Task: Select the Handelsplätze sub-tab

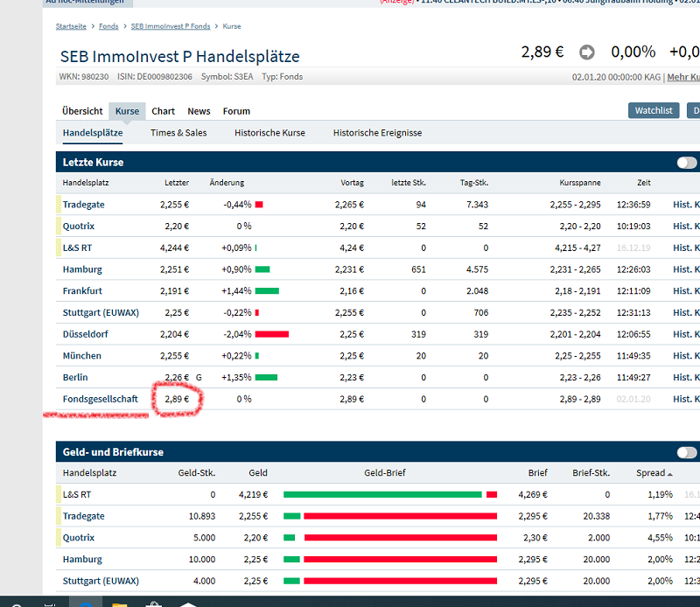Action: click(93, 133)
